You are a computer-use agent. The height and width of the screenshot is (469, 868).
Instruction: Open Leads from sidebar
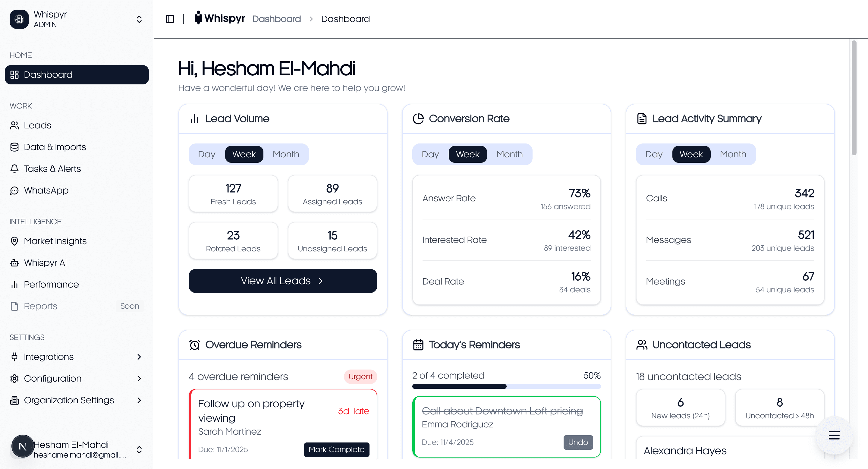pos(37,125)
